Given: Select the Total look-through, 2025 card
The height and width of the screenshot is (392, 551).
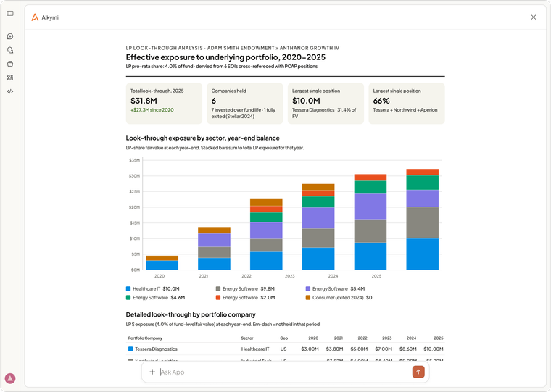Looking at the screenshot, I should coord(164,104).
